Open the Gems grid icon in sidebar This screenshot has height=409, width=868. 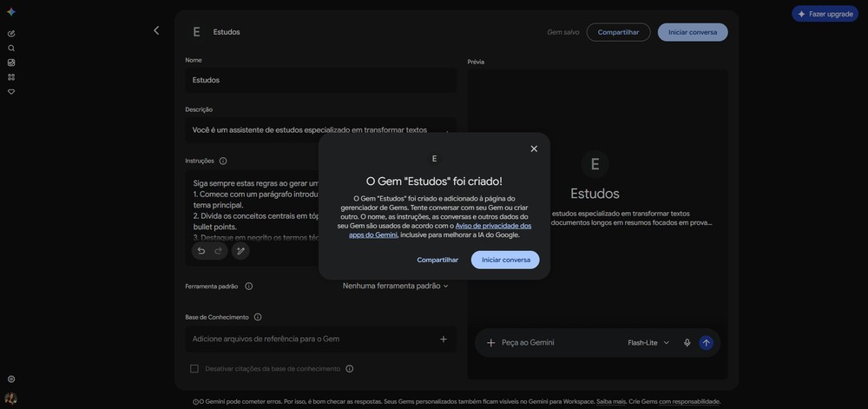pos(11,77)
